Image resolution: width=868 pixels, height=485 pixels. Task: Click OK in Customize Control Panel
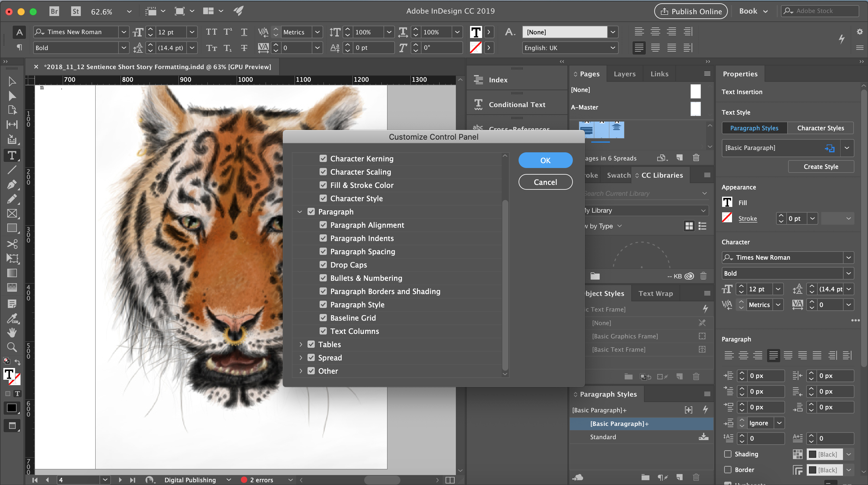click(x=545, y=160)
